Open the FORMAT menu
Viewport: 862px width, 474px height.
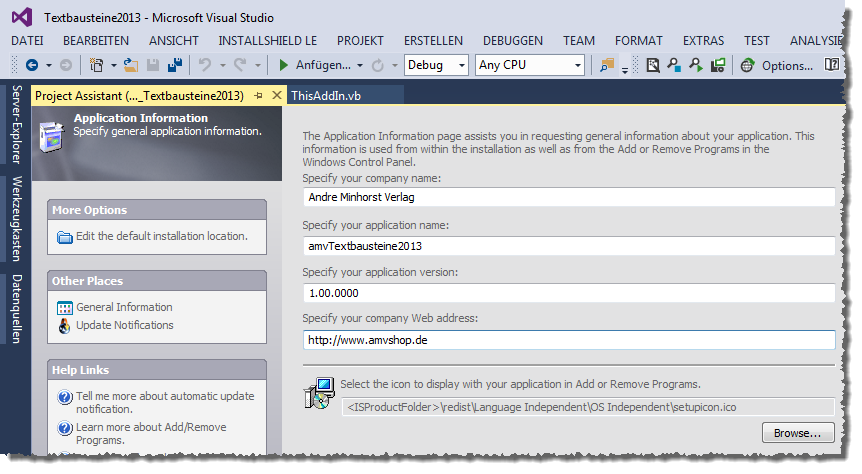639,41
